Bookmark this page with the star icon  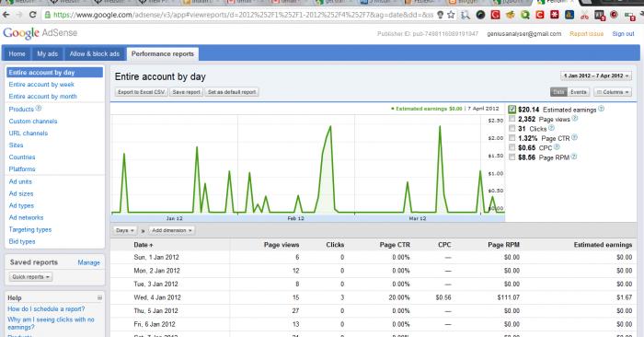tap(451, 15)
